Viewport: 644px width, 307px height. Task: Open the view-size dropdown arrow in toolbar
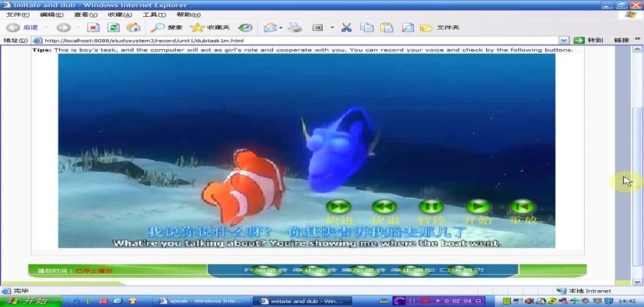click(x=331, y=28)
